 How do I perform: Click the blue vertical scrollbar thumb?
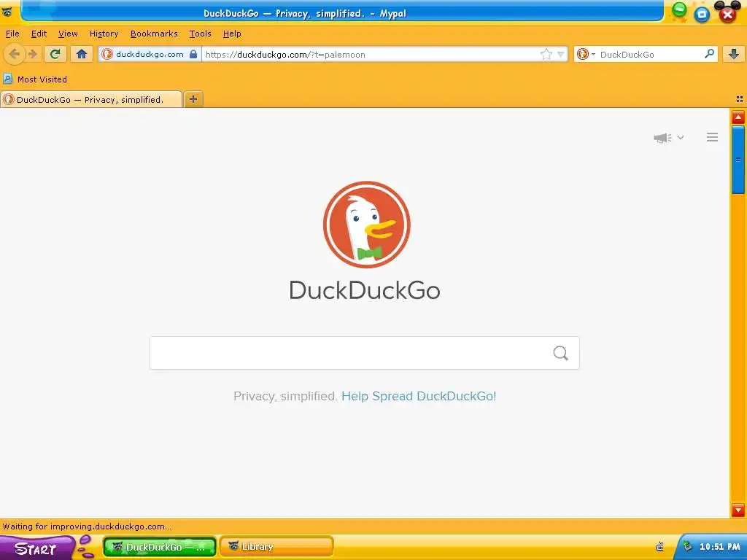[738, 160]
